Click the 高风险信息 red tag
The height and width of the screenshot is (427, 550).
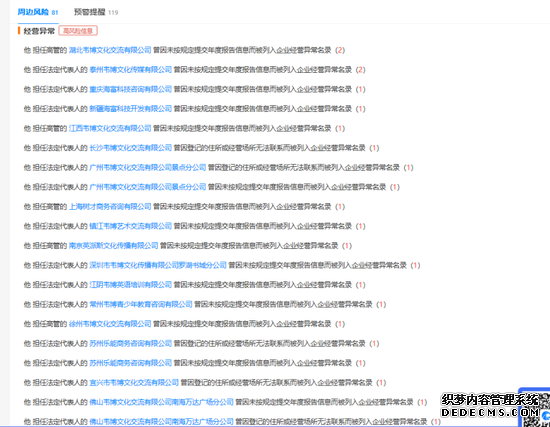click(x=78, y=31)
